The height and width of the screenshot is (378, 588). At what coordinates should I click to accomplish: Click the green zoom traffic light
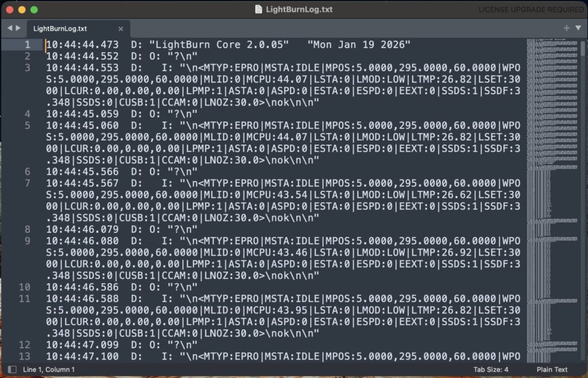(x=33, y=9)
